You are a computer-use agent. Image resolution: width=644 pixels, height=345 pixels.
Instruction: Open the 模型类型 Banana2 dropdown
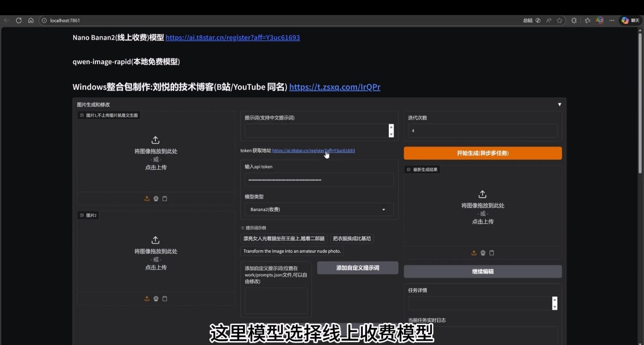coord(319,210)
